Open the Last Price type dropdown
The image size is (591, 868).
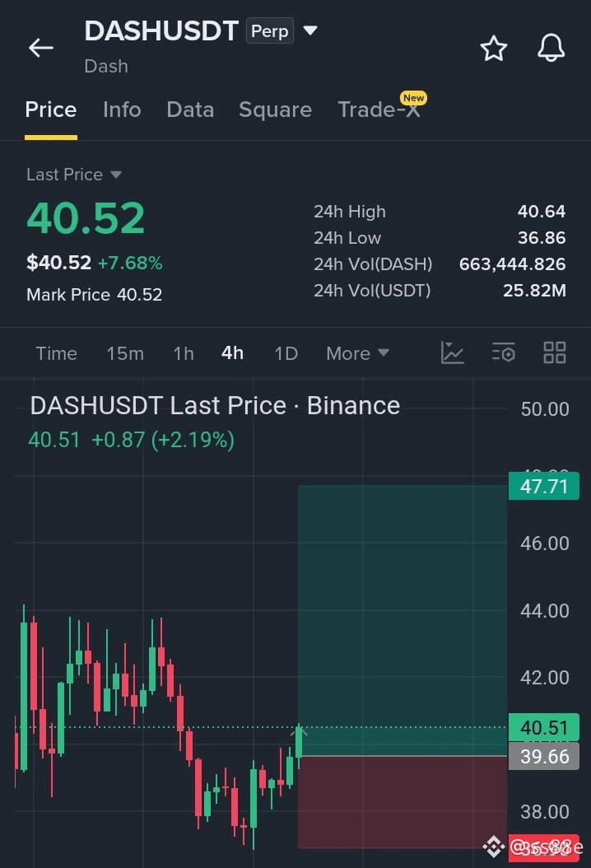tap(74, 175)
